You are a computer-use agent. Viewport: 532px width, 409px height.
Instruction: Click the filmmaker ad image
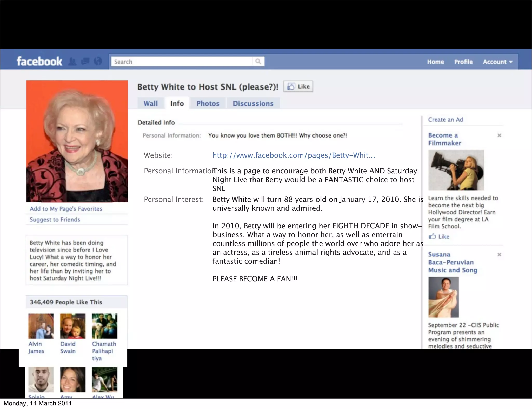point(456,170)
